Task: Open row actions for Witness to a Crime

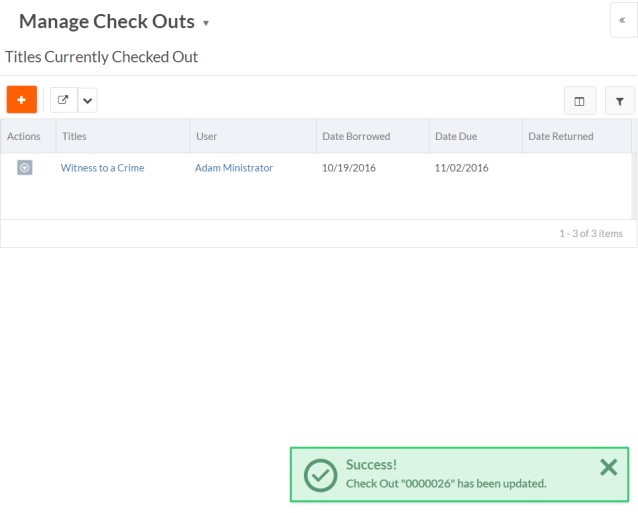Action: click(25, 168)
